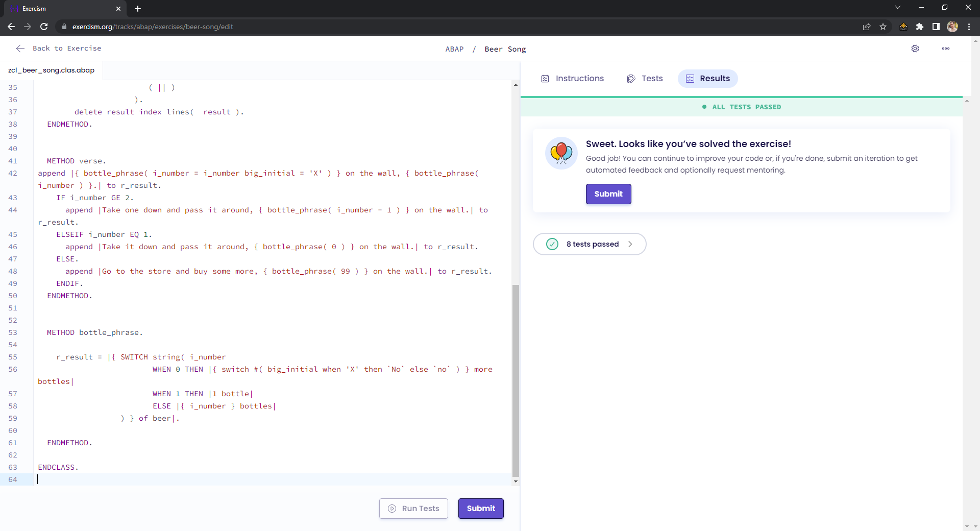Click the back arrow beside Back to Exercise
Image resolution: width=980 pixels, height=531 pixels.
[20, 49]
